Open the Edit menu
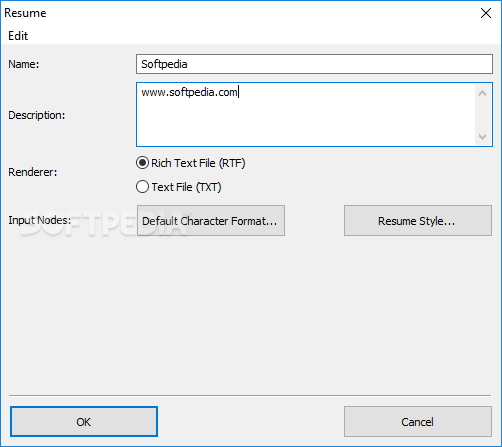 18,36
